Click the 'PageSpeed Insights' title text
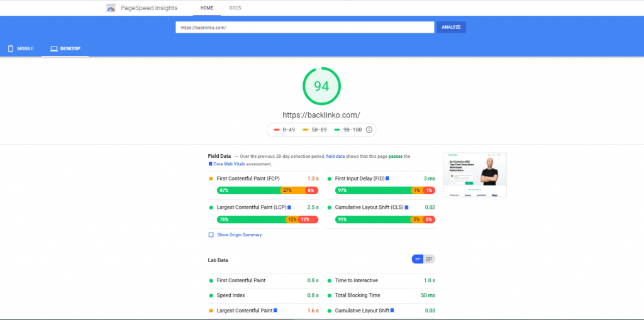Image resolution: width=644 pixels, height=320 pixels. click(149, 8)
